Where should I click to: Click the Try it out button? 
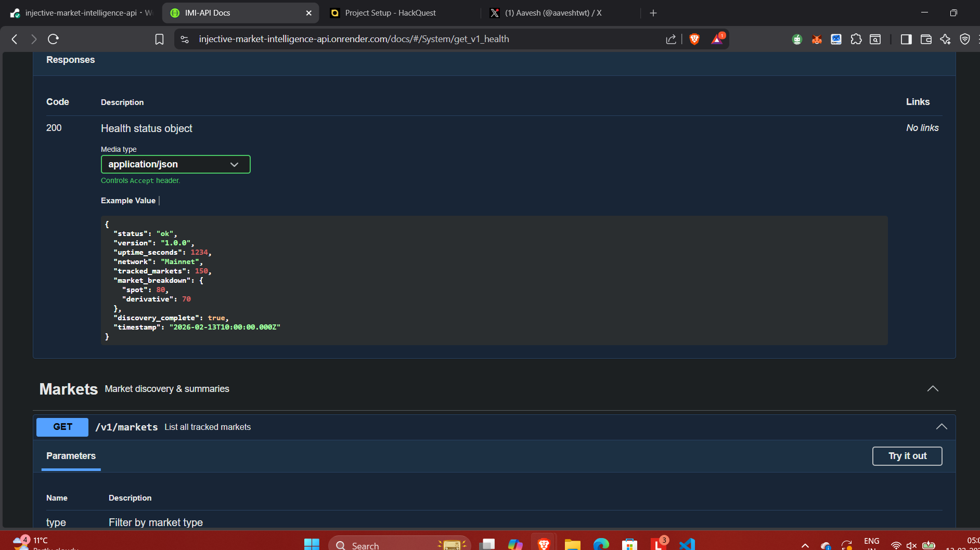907,456
